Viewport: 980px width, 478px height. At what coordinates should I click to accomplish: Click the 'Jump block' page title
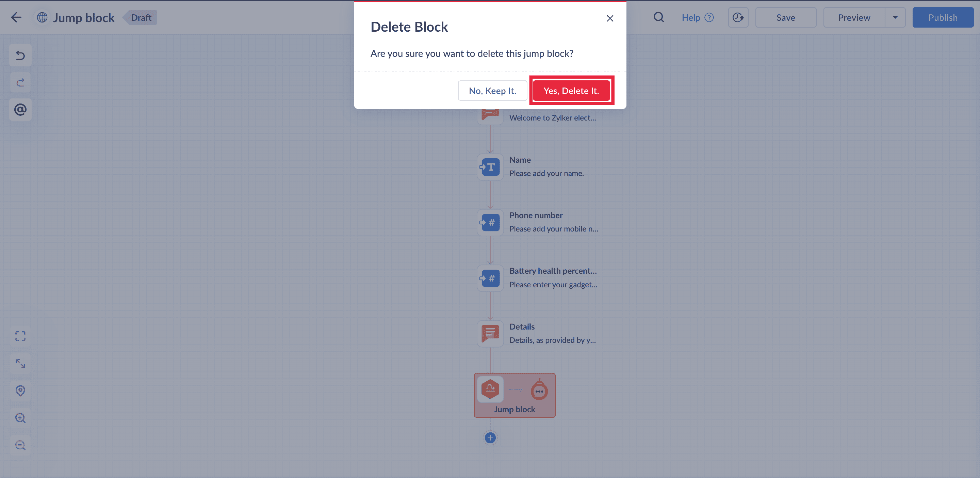coord(84,17)
